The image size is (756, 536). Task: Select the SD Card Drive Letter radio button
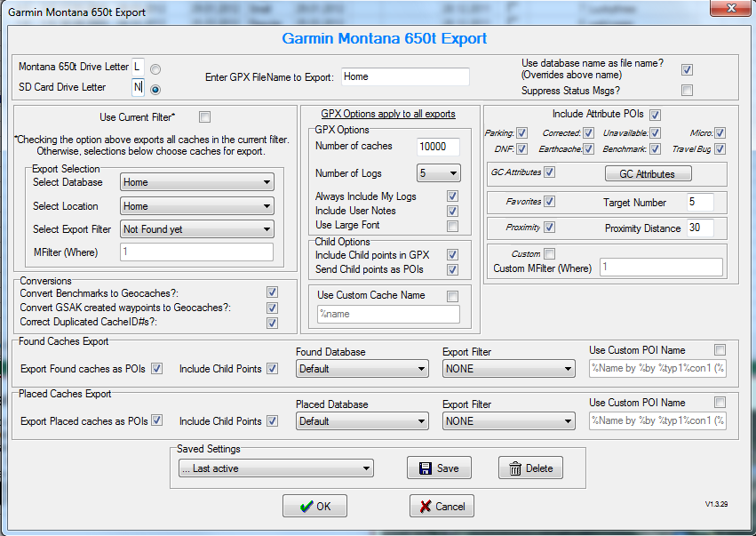(x=155, y=90)
